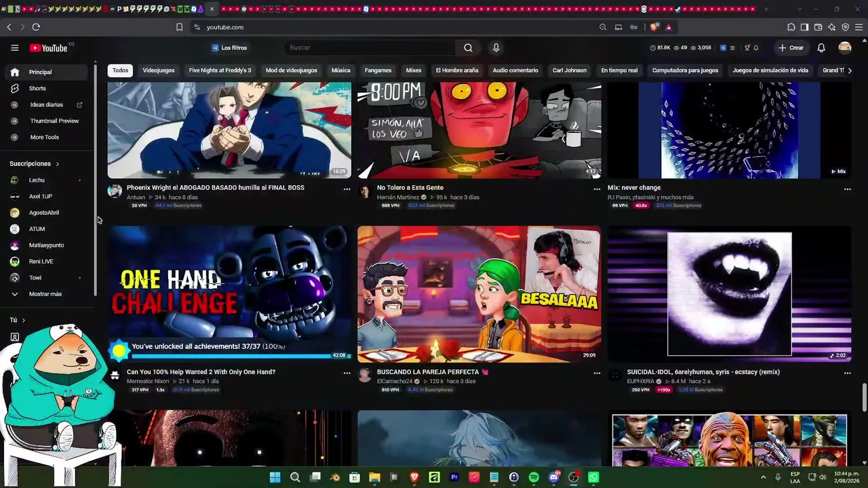This screenshot has width=868, height=488.
Task: Open options for Phoenix Wright video
Action: click(x=347, y=189)
